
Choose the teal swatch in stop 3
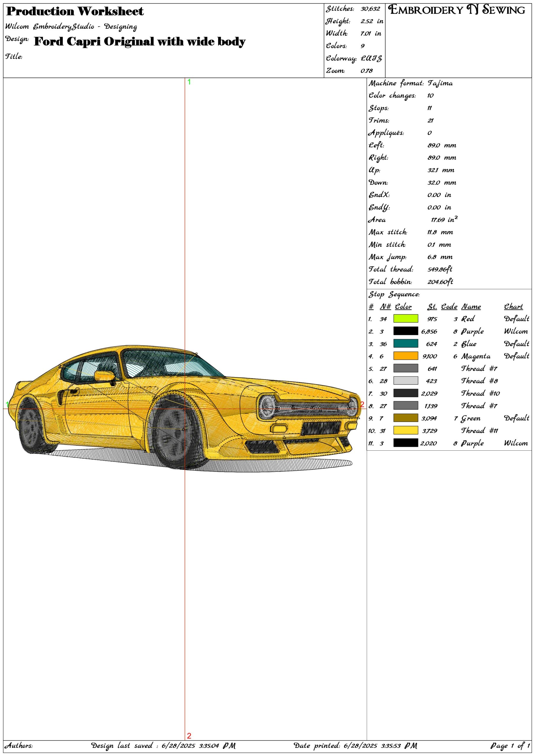point(406,343)
